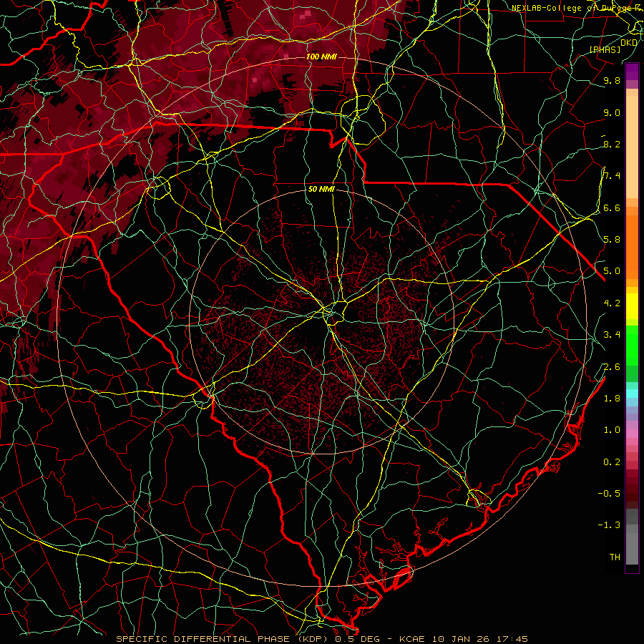This screenshot has height=644, width=644.
Task: Click the 50 NMI range ring label
Action: [x=321, y=189]
